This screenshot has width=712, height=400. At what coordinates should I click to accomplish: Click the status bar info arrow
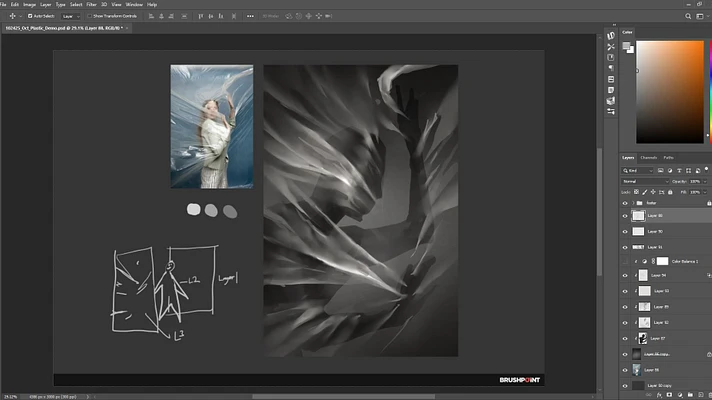(x=88, y=397)
